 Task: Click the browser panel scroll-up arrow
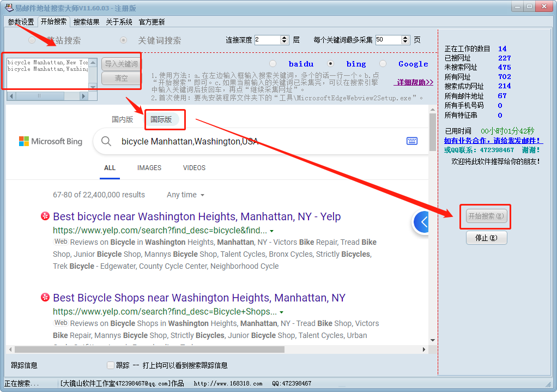433,110
